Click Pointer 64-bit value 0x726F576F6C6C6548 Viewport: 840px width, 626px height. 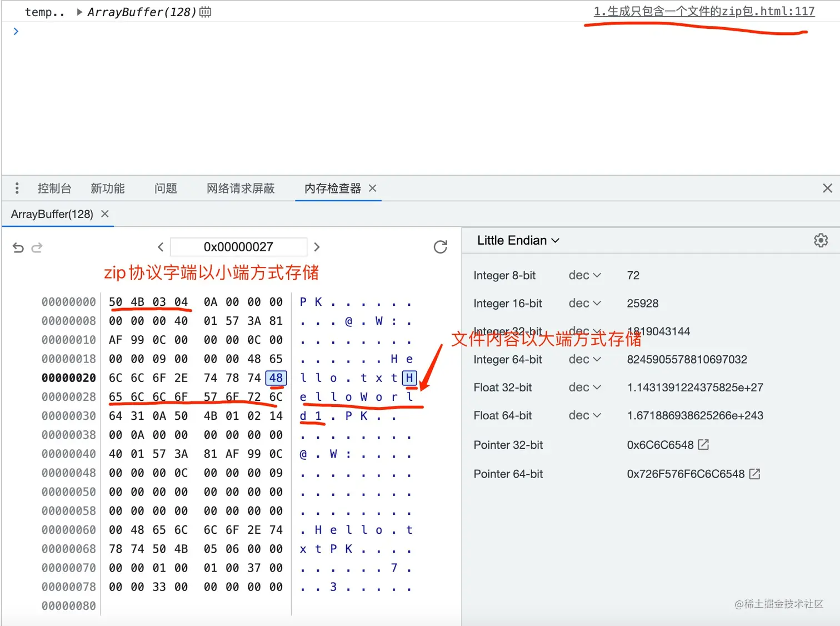(686, 474)
